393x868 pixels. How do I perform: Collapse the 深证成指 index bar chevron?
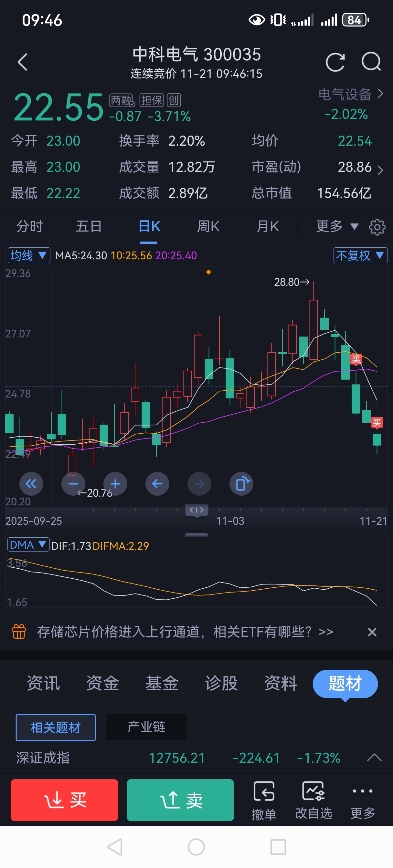(374, 758)
